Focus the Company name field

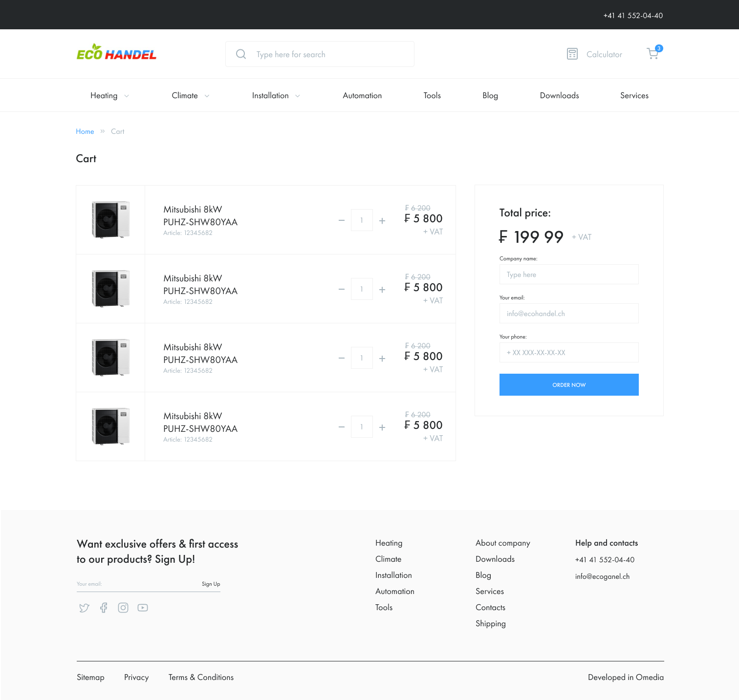(x=569, y=275)
